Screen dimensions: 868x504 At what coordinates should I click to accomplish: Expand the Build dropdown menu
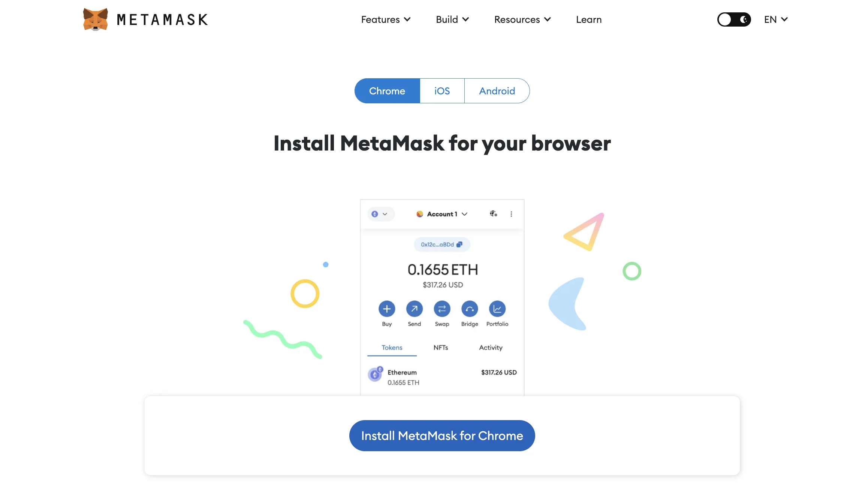pos(452,19)
